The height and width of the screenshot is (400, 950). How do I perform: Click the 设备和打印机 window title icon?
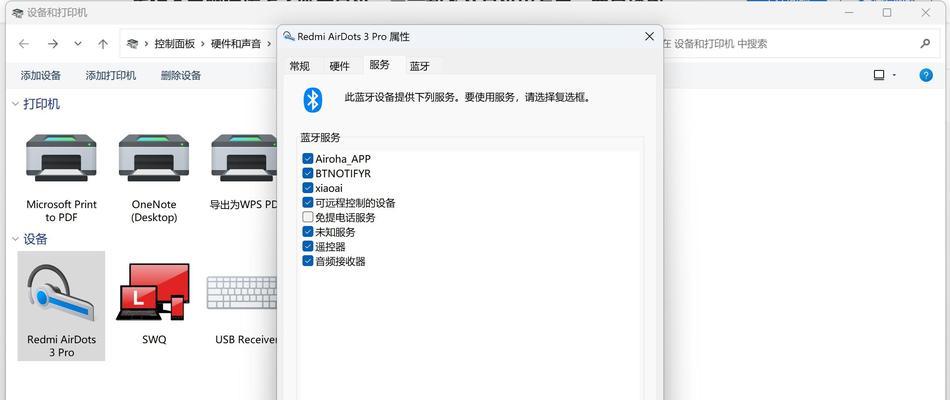point(17,12)
